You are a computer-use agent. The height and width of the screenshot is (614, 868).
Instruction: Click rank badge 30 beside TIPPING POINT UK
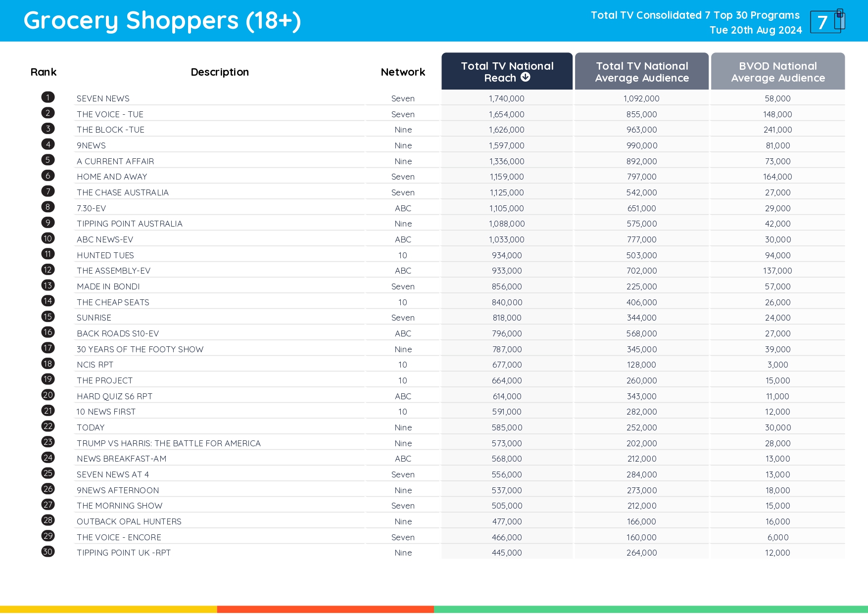point(48,552)
